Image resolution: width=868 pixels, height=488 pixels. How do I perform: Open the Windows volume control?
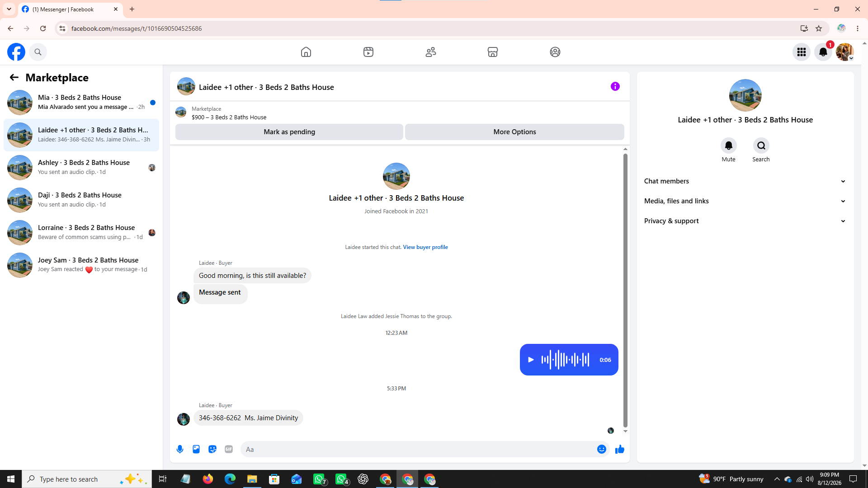810,479
